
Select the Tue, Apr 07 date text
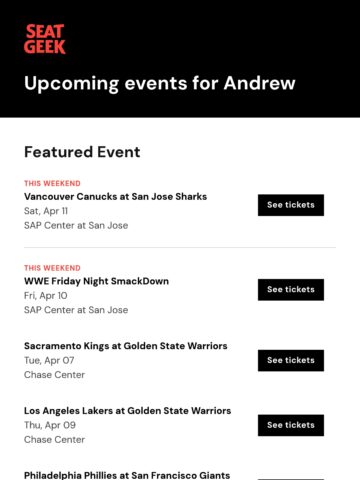point(49,360)
